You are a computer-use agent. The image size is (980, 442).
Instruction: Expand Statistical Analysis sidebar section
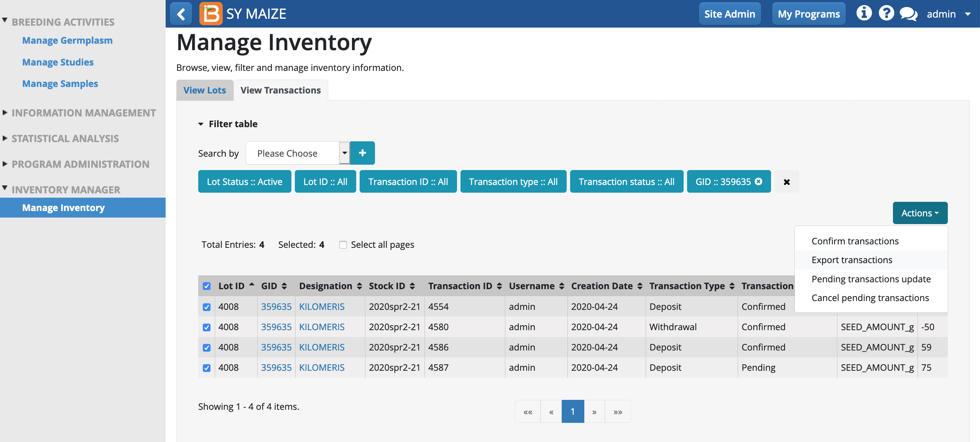click(x=65, y=139)
